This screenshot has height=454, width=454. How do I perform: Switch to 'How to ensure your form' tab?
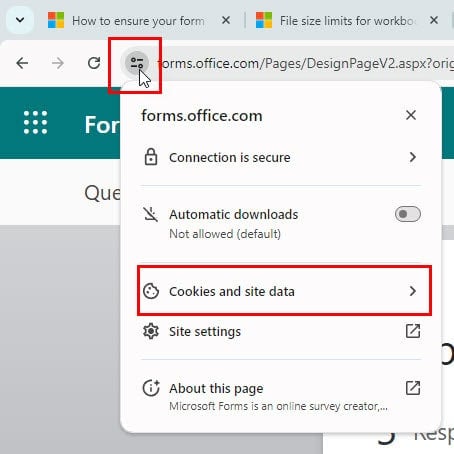138,21
